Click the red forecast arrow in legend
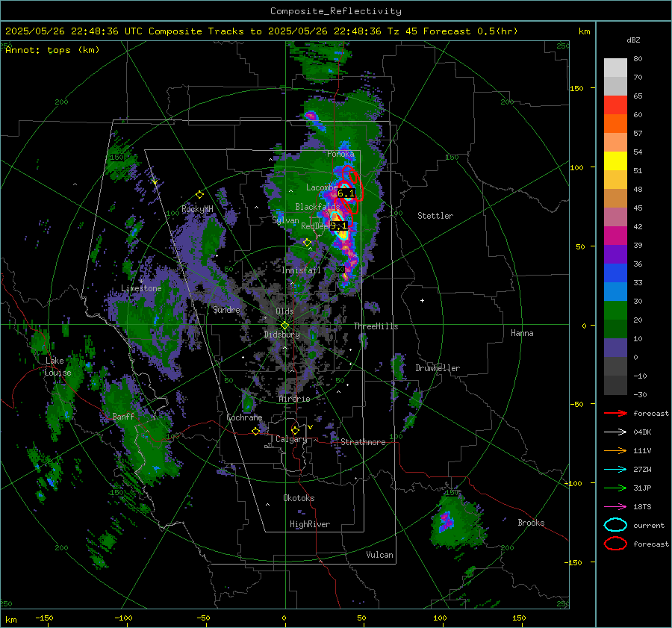672x628 pixels. 615,413
